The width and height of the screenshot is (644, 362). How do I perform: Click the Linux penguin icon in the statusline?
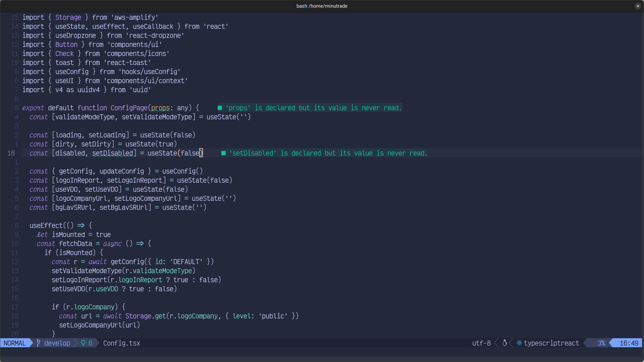[x=505, y=343]
